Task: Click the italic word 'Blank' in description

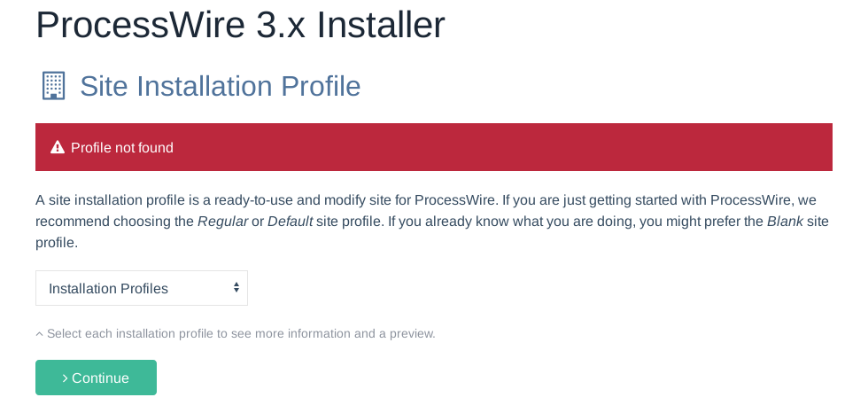Action: [785, 222]
